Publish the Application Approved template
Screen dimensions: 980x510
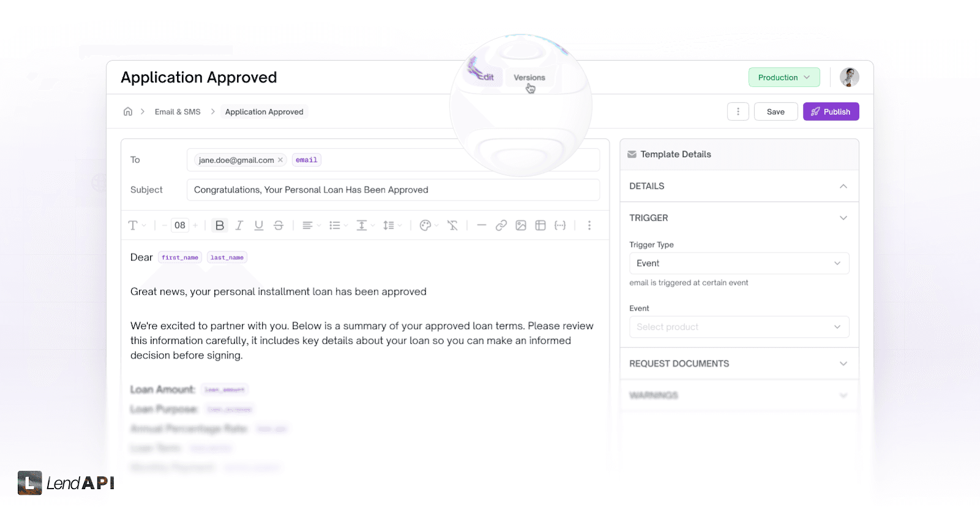[831, 111]
